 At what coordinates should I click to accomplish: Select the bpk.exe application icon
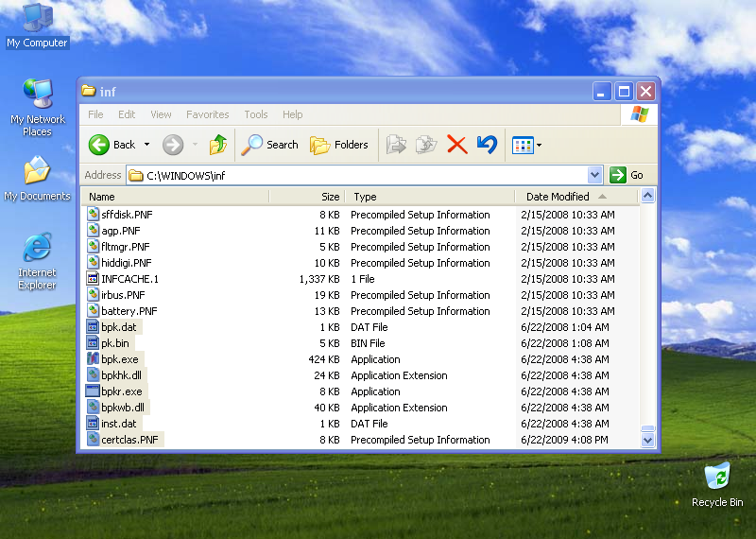coord(93,359)
